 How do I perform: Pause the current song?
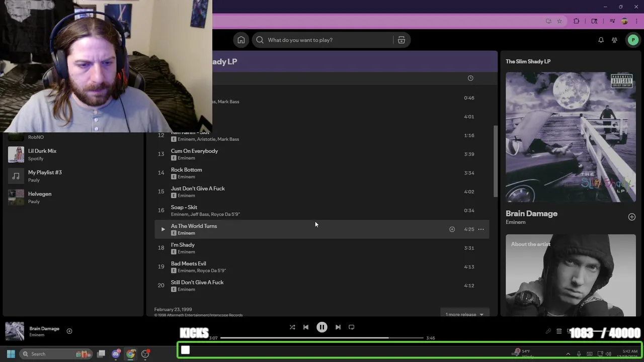322,327
